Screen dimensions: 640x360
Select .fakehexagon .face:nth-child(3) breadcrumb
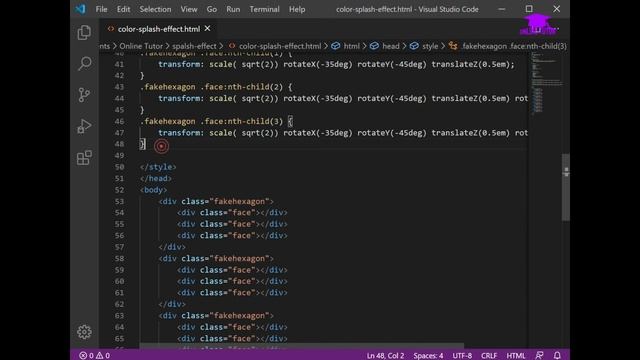(x=508, y=46)
